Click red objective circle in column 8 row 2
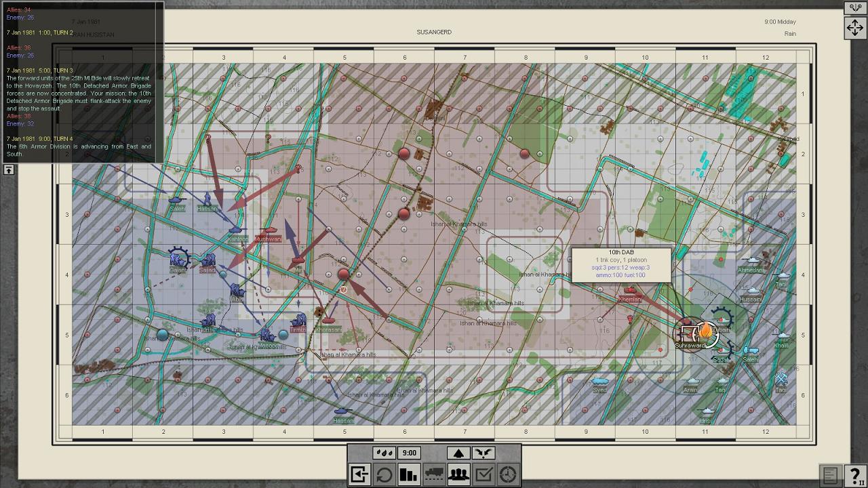The image size is (868, 488). pos(524,154)
